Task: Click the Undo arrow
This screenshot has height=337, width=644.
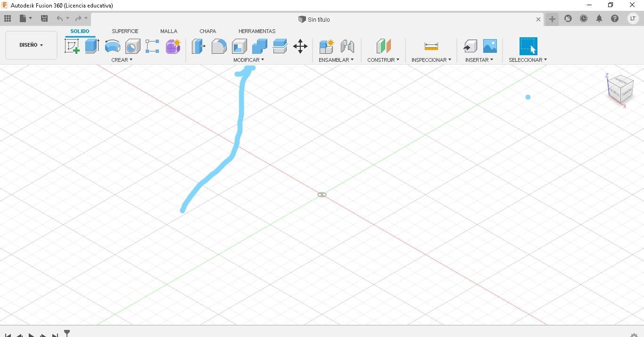Action: [59, 18]
